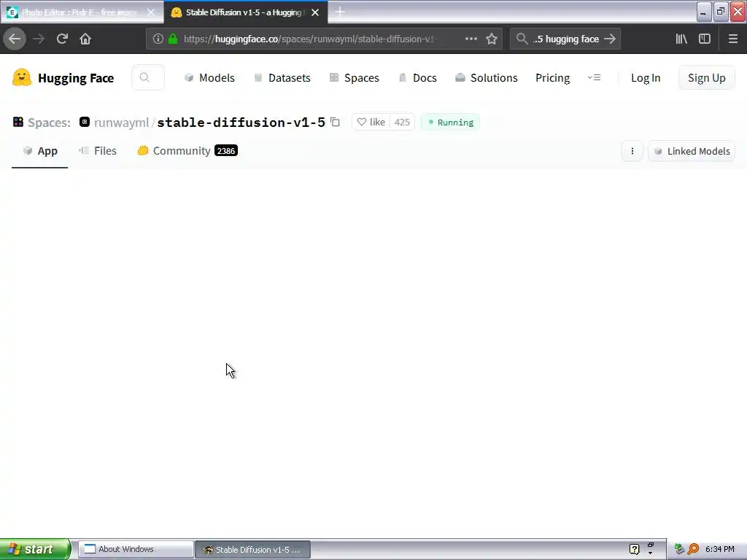
Task: Click the magnifier icon in browser search box
Action: (522, 39)
